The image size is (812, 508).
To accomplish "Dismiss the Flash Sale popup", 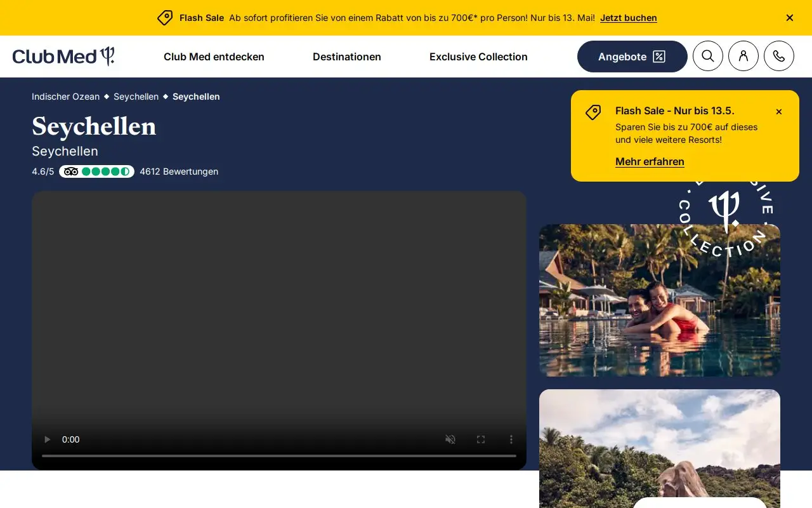I will tap(779, 112).
